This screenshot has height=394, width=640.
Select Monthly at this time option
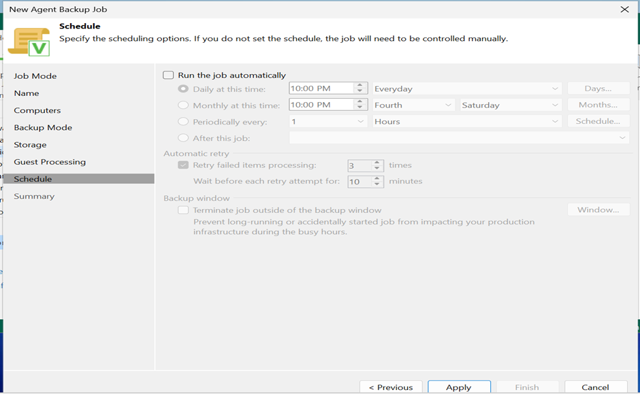click(x=183, y=105)
